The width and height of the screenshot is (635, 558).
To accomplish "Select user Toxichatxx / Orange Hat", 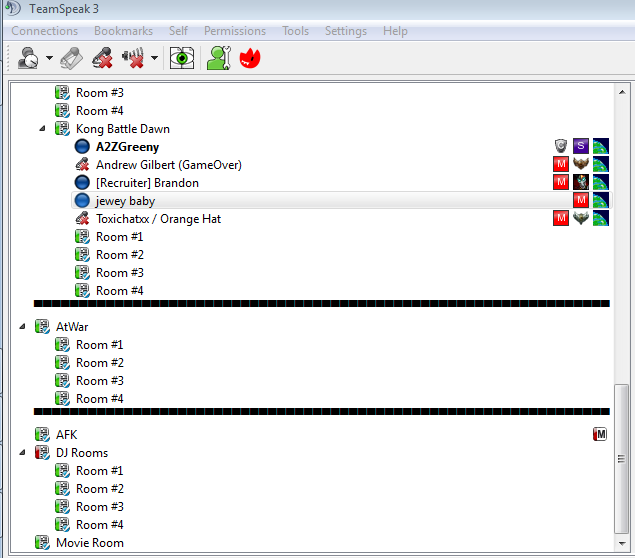I will tap(158, 219).
